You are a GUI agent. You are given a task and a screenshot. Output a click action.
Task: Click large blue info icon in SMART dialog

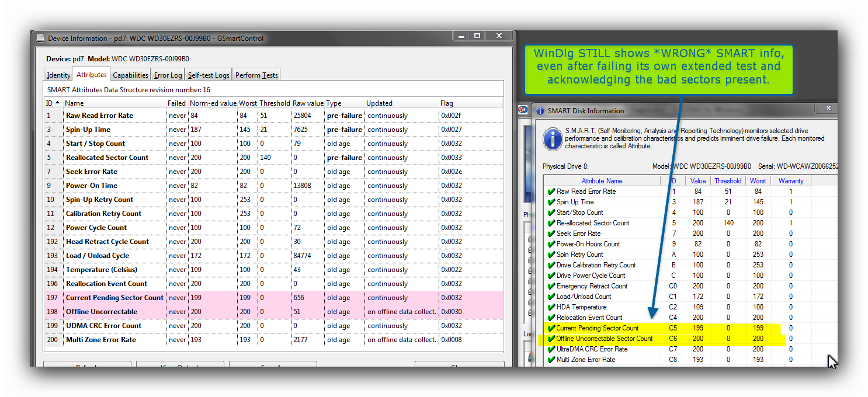click(x=553, y=139)
